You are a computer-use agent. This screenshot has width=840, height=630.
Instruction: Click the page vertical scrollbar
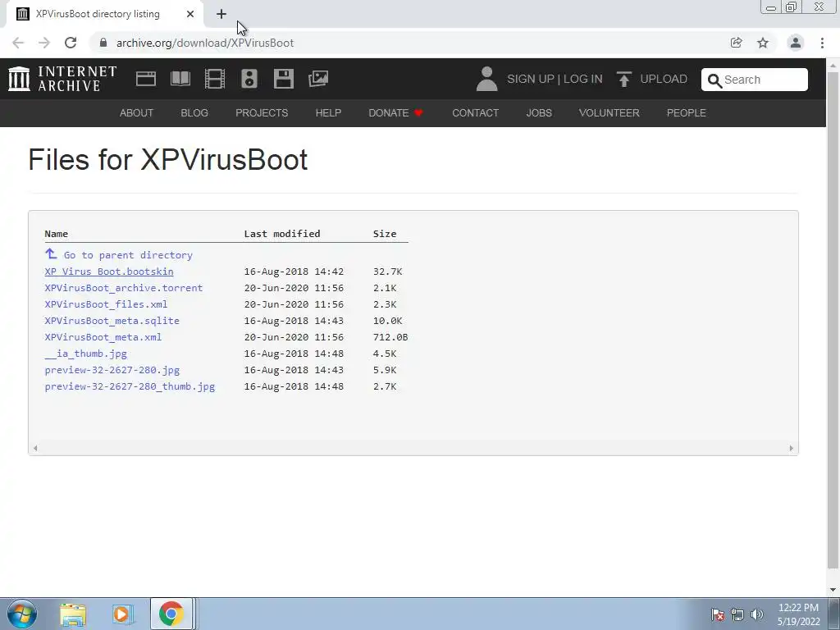pos(833,322)
